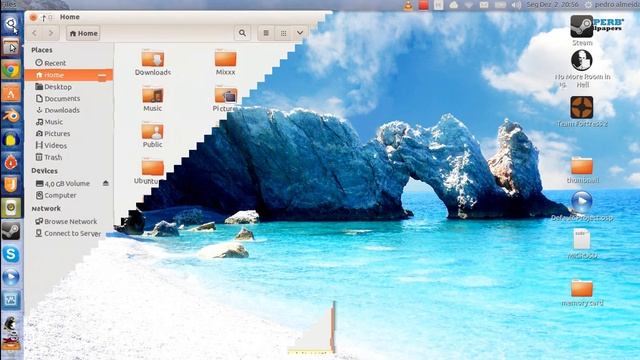This screenshot has width=640, height=360.
Task: Launch Team Fortress 2 desktop shortcut
Action: tap(582, 111)
